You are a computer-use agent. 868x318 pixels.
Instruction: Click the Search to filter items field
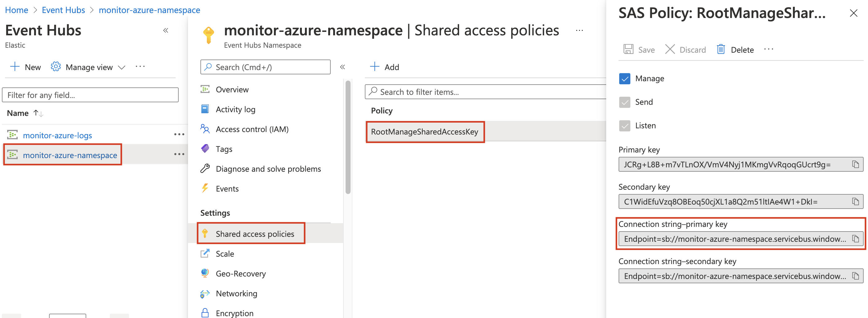(485, 92)
